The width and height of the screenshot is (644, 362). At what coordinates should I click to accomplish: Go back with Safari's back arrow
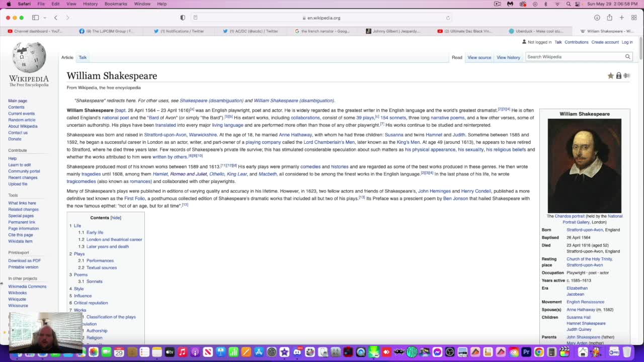[56, 18]
